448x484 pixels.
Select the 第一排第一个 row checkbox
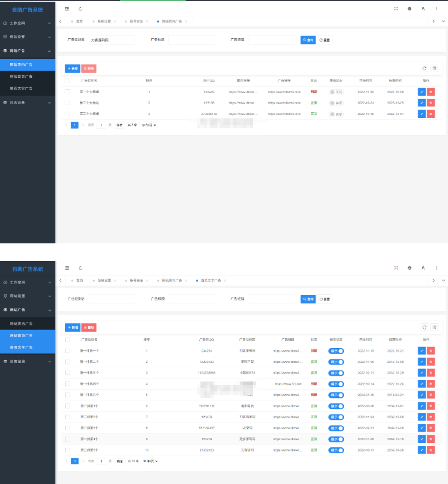67,351
